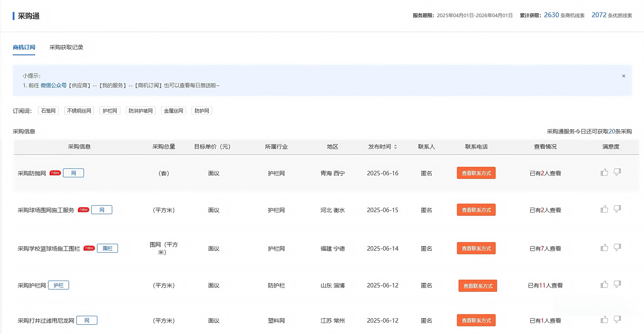The width and height of the screenshot is (644, 334).
Task: Click the 塑料网 industry cell
Action: [x=276, y=321]
